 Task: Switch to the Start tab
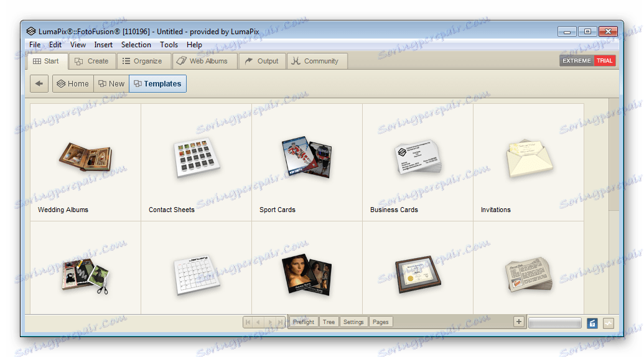[x=47, y=61]
